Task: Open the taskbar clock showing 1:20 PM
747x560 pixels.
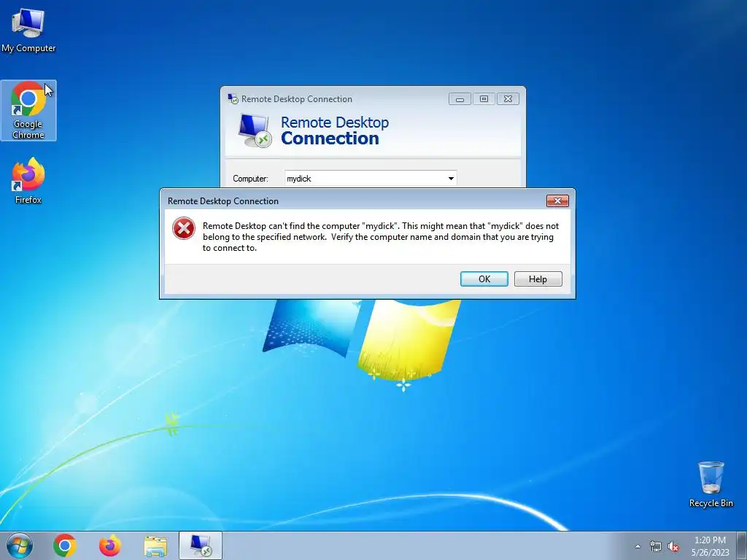Action: tap(711, 546)
